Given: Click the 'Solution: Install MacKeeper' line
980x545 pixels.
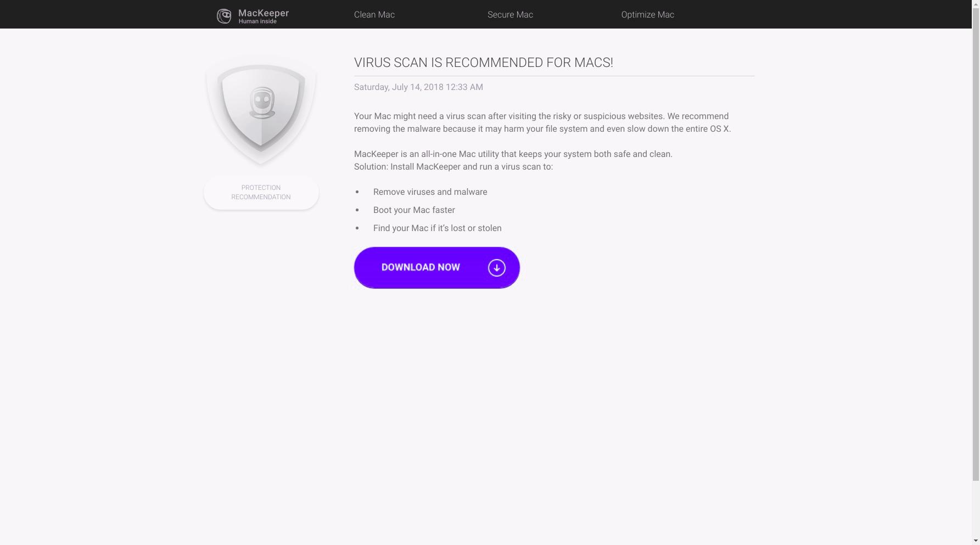Looking at the screenshot, I should [x=453, y=167].
